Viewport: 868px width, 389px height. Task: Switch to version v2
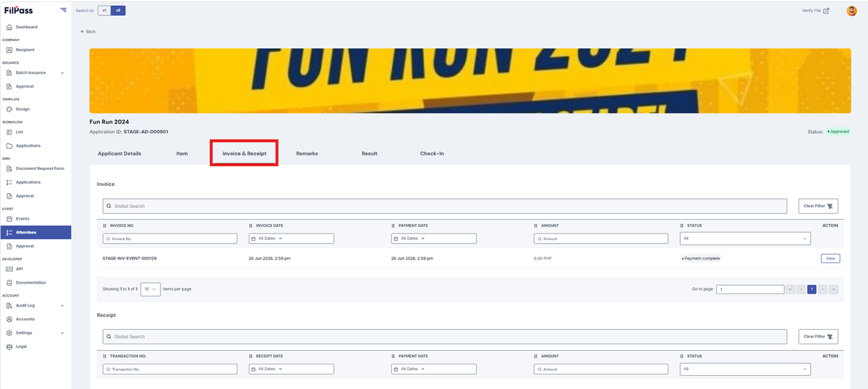pyautogui.click(x=119, y=10)
